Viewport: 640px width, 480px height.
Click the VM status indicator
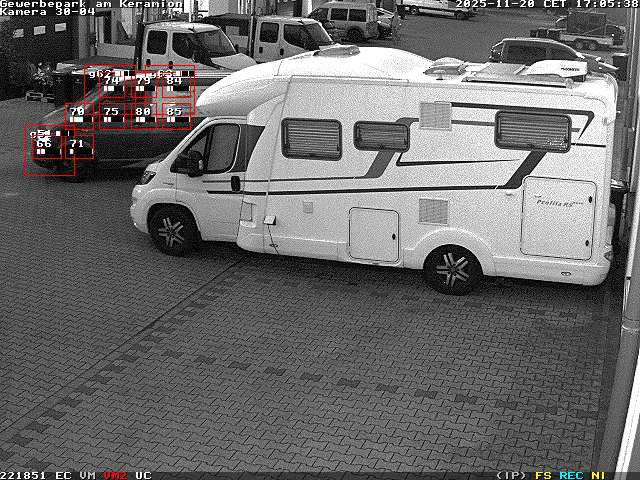(x=88, y=475)
